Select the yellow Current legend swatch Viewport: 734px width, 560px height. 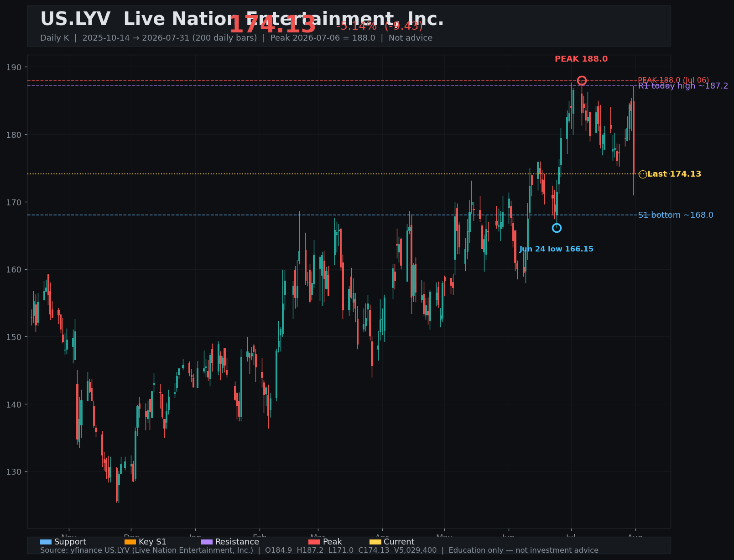point(375,542)
